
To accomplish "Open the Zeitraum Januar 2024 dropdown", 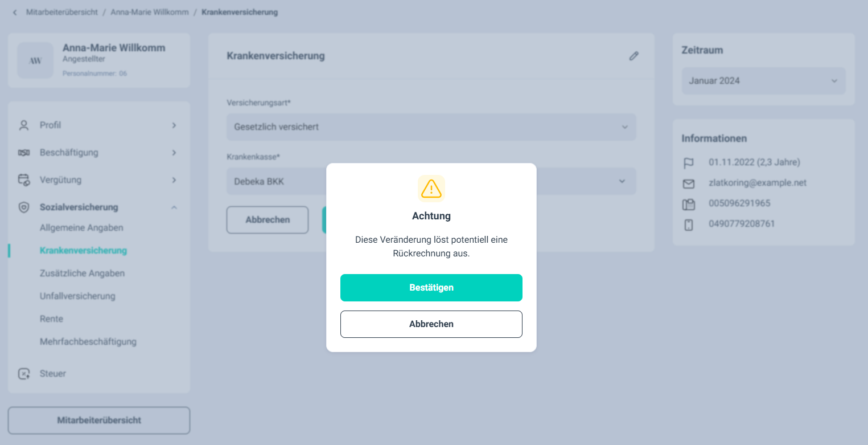I will pyautogui.click(x=764, y=81).
